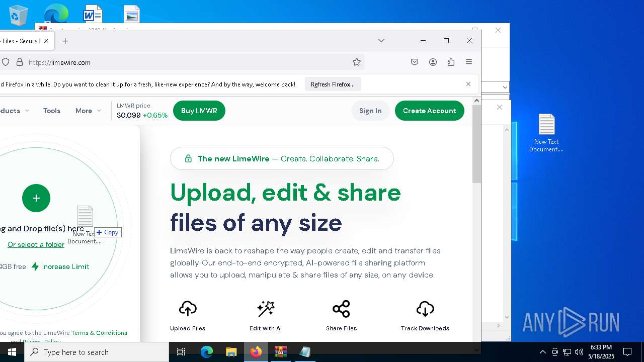
Task: Expand the list all tabs chevron
Action: [381, 41]
